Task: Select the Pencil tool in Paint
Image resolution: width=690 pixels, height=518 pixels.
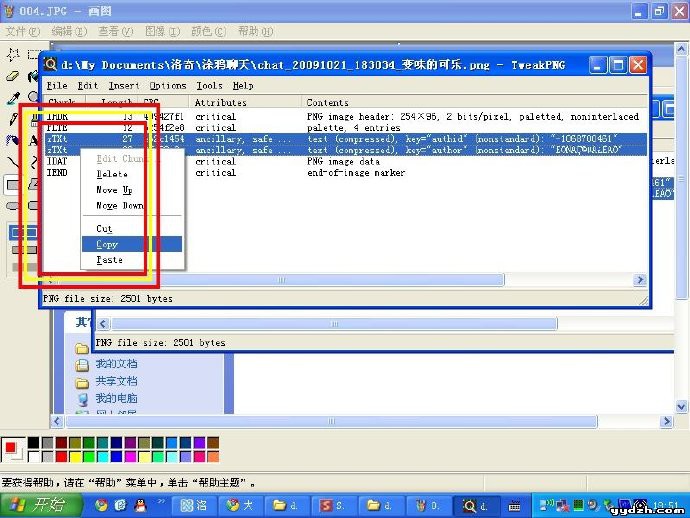Action: click(x=13, y=118)
